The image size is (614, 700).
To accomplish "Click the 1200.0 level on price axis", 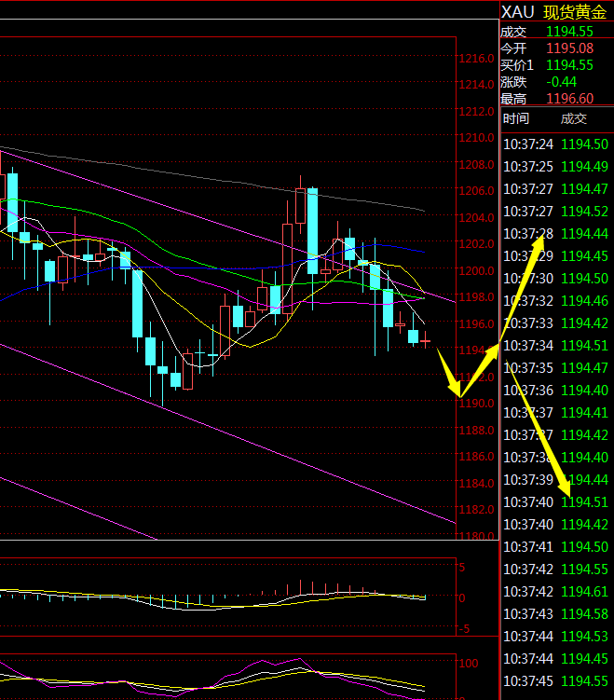I will coord(476,270).
